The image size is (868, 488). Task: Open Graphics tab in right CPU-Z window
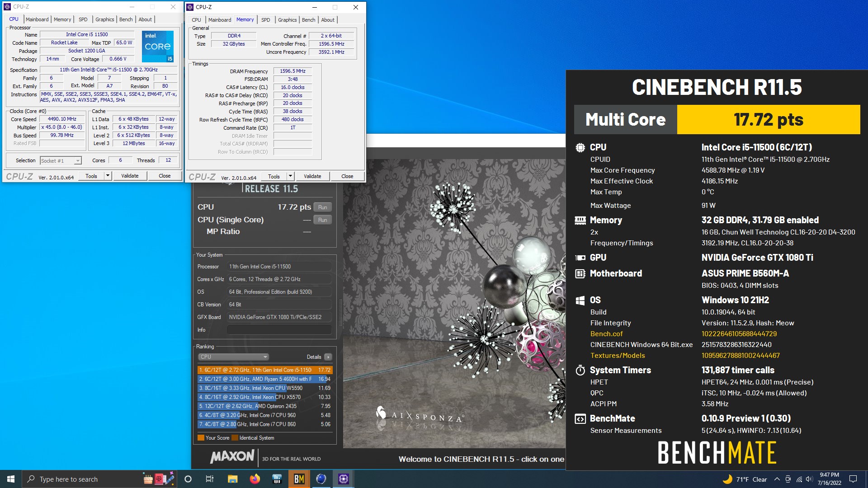(x=288, y=20)
